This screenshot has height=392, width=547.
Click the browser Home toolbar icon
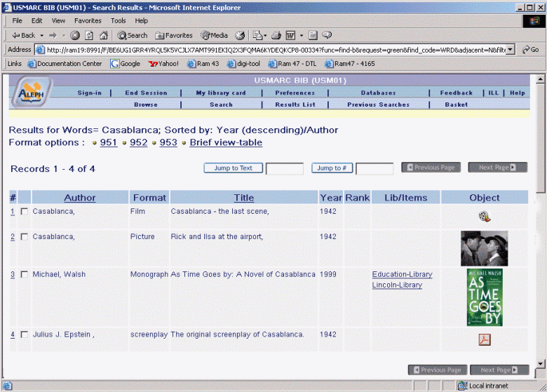click(x=103, y=35)
